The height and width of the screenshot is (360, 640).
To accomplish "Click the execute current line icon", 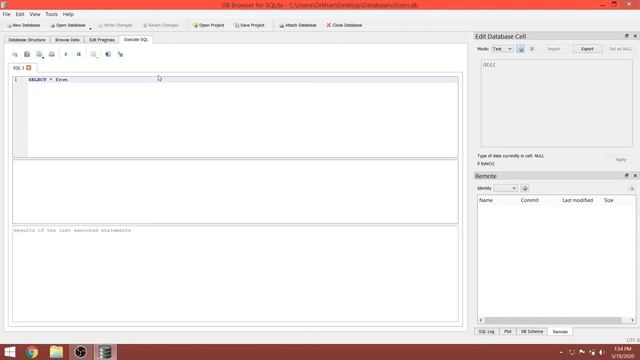I will [78, 54].
